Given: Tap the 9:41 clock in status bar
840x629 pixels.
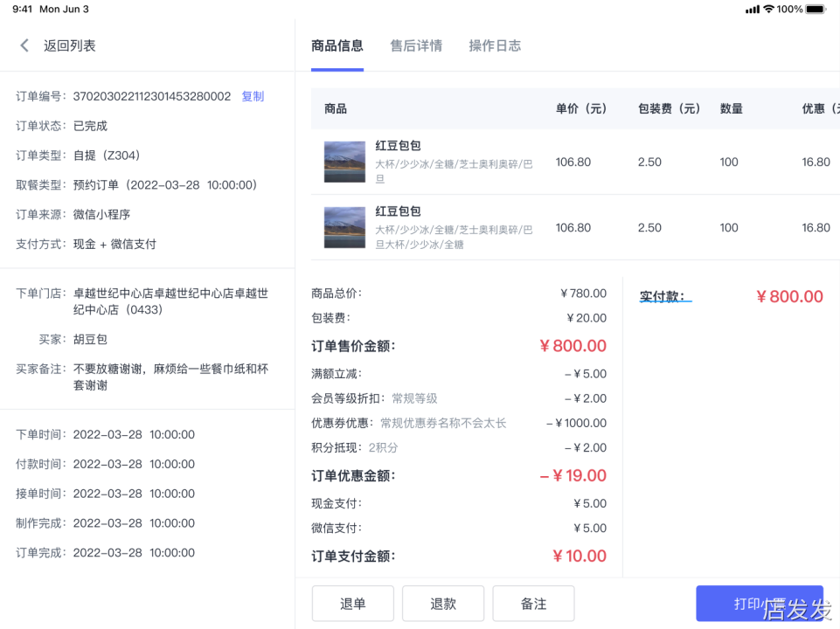Looking at the screenshot, I should pos(23,9).
